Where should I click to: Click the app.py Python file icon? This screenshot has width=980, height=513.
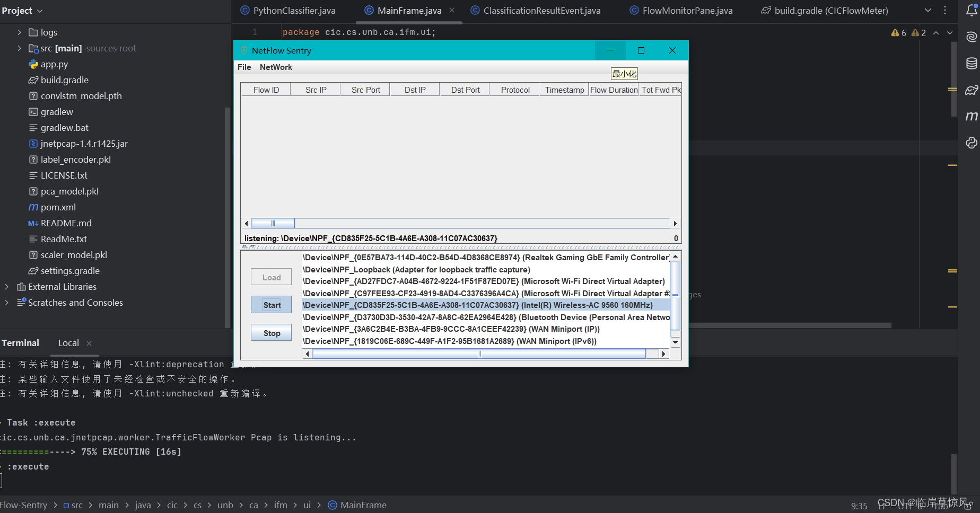click(x=33, y=64)
